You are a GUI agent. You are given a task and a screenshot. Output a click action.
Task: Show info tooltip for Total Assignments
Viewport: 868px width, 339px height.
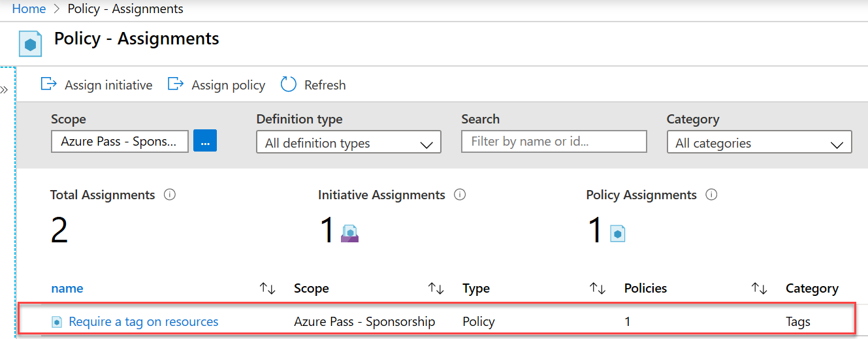tap(170, 195)
